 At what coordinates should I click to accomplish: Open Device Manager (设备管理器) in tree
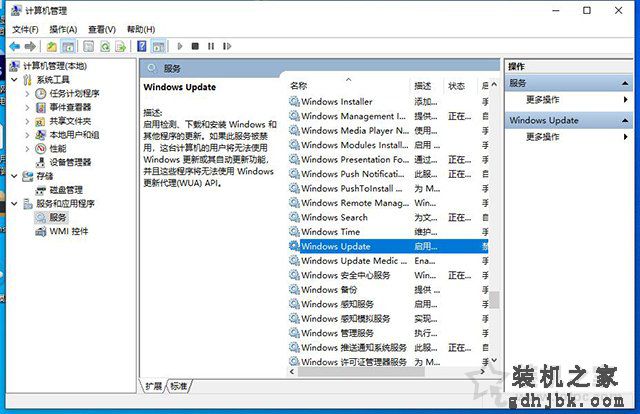click(70, 162)
